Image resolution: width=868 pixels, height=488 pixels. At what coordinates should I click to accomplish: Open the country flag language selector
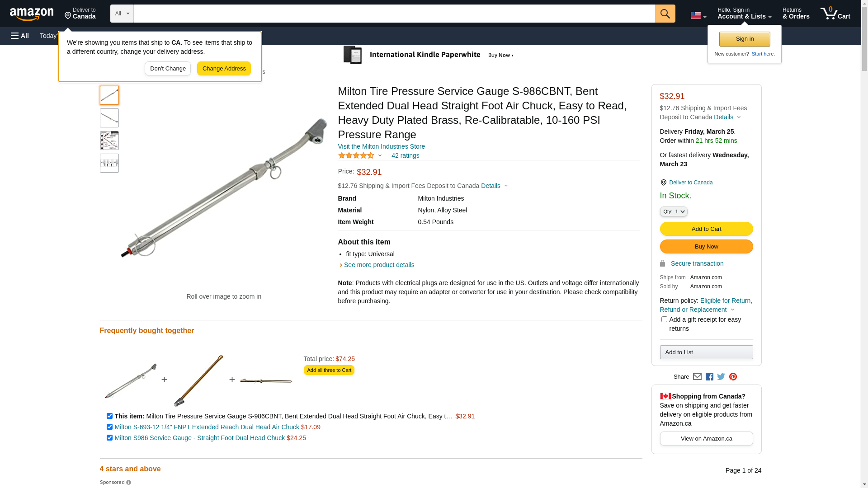click(x=698, y=15)
